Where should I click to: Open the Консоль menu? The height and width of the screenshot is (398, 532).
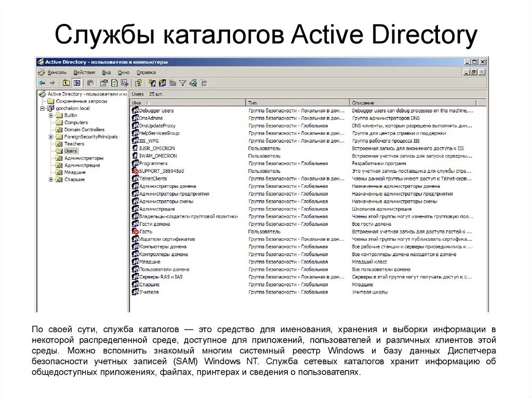click(57, 72)
